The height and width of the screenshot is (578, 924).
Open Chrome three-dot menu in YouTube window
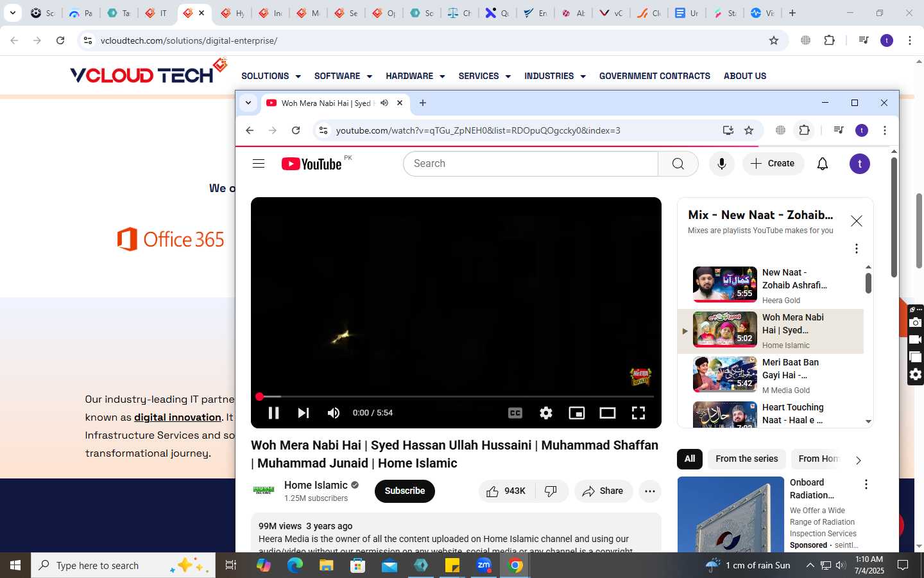click(885, 130)
